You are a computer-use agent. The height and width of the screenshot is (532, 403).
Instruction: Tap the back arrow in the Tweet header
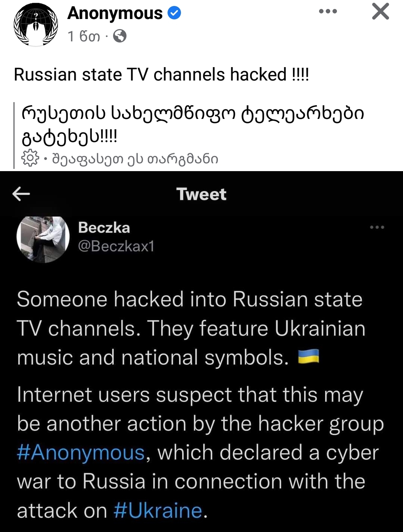coord(21,194)
